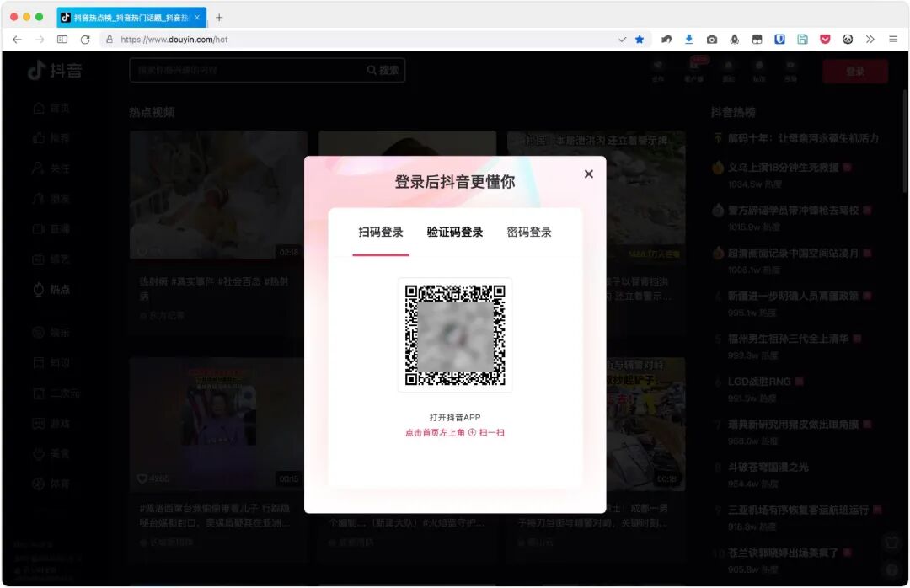
Task: Open the browser downloads arrow
Action: [689, 40]
